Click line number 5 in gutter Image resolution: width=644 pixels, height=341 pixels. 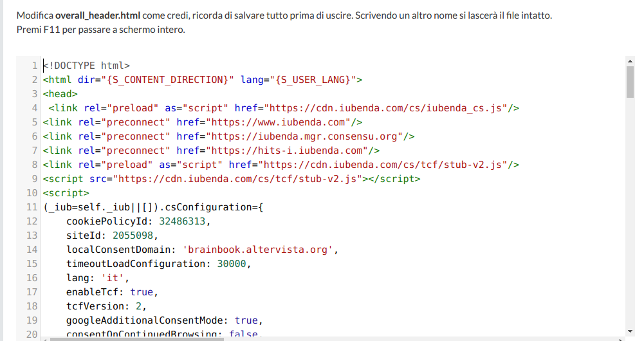point(35,122)
